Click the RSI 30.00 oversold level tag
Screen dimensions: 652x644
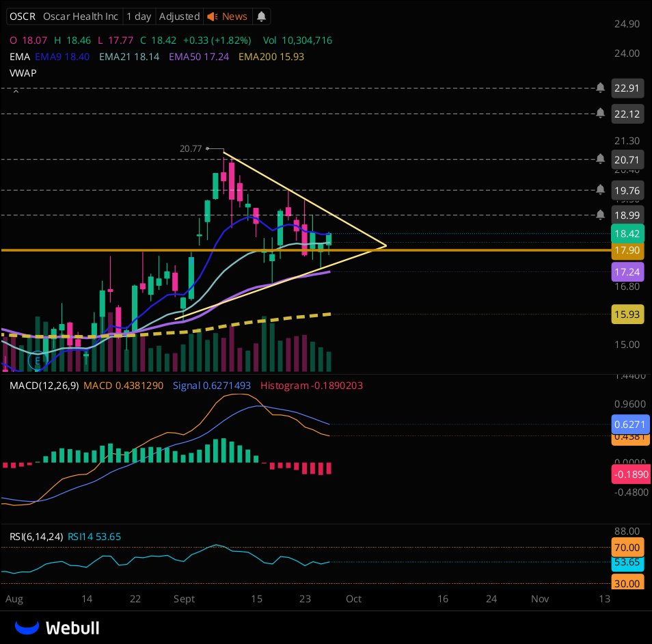(627, 583)
